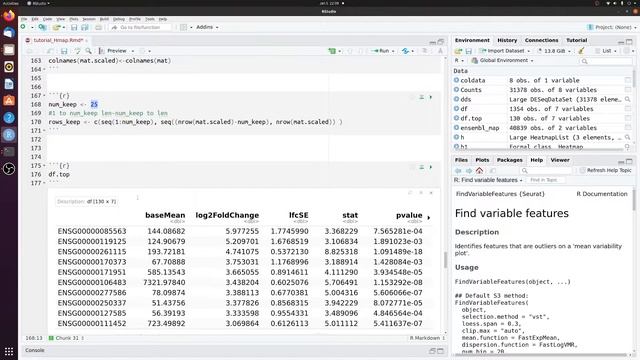Image resolution: width=640 pixels, height=360 pixels.
Task: Click the workspace panes layout icon
Action: (x=184, y=27)
